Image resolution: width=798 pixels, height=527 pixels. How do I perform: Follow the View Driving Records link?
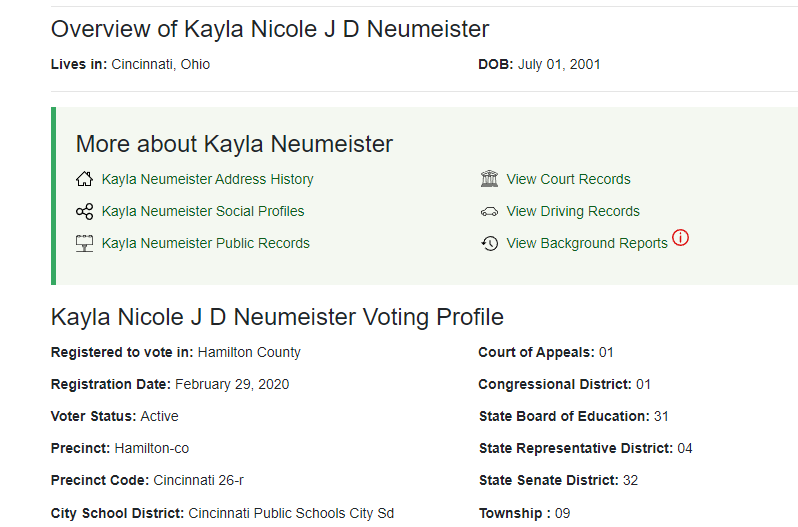pyautogui.click(x=573, y=211)
